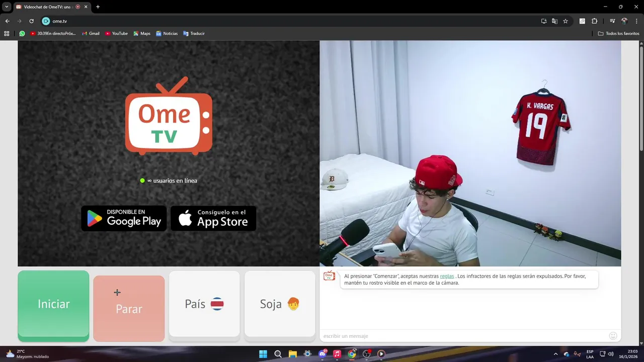Image resolution: width=644 pixels, height=362 pixels.
Task: Open the volume control in the system tray
Action: point(611,354)
